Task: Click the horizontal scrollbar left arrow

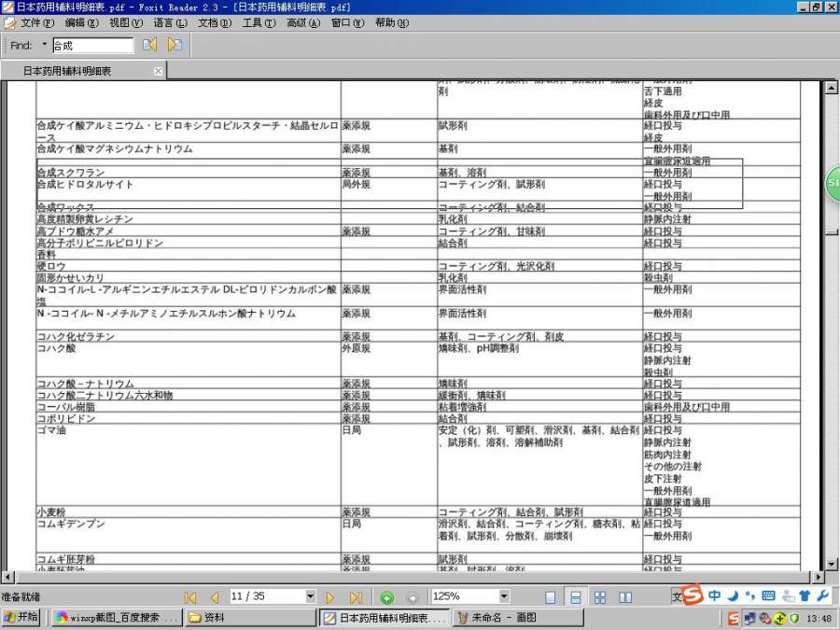Action: pos(7,577)
